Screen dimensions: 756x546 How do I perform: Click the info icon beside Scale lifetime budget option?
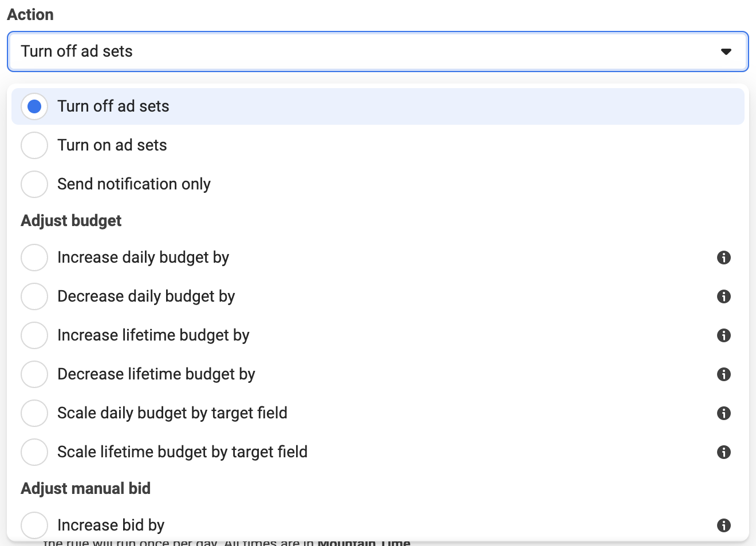click(x=723, y=452)
